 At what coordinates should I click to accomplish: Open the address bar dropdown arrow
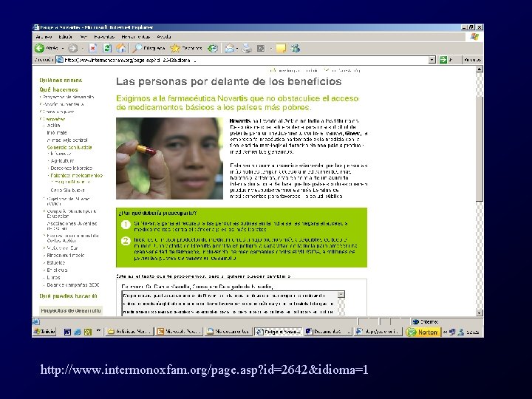click(x=432, y=60)
